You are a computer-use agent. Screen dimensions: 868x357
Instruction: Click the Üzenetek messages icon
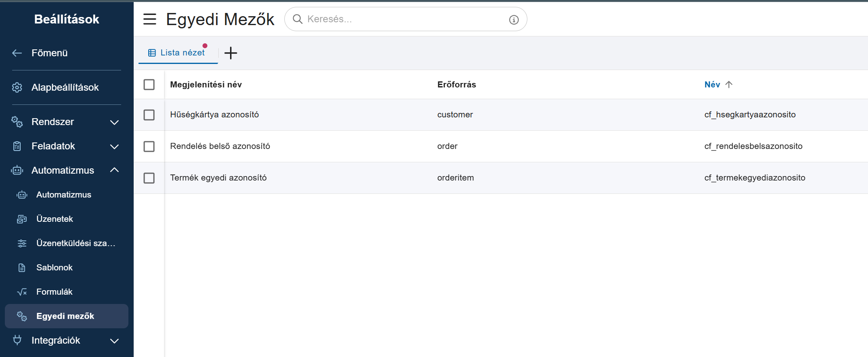tap(22, 219)
